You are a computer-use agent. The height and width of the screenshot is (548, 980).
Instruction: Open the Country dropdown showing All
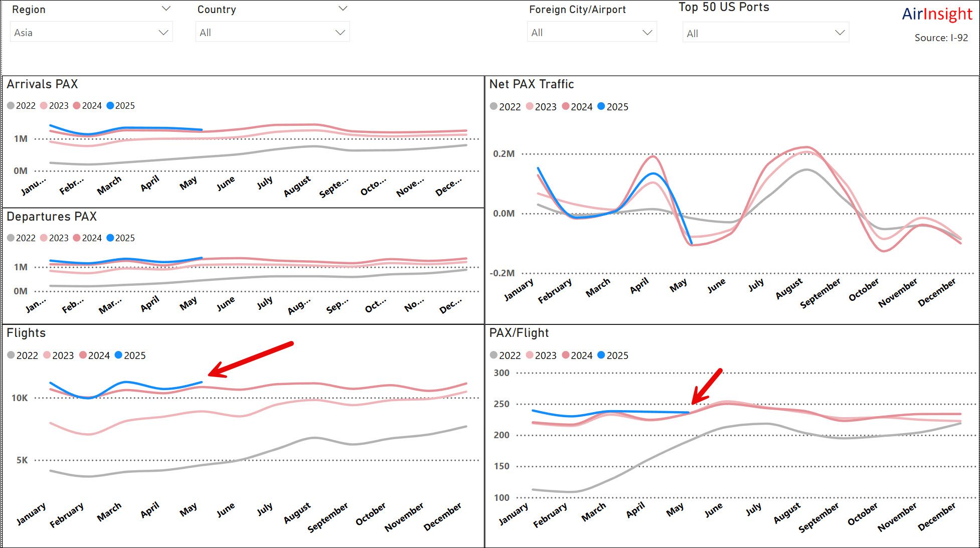click(x=272, y=33)
